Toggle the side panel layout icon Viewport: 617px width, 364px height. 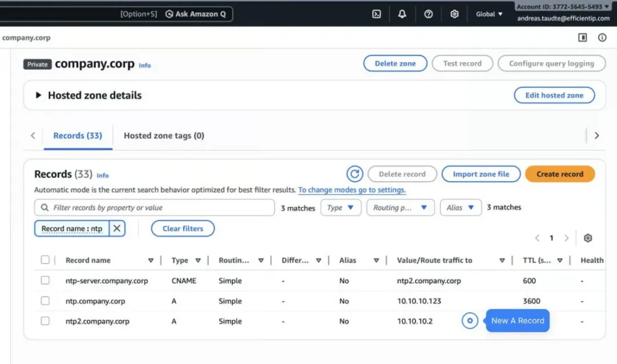(x=583, y=37)
